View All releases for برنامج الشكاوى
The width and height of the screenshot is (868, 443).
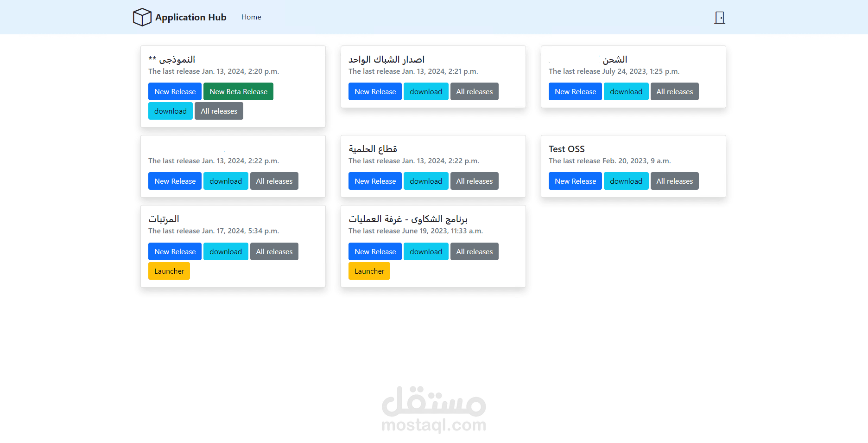(475, 251)
